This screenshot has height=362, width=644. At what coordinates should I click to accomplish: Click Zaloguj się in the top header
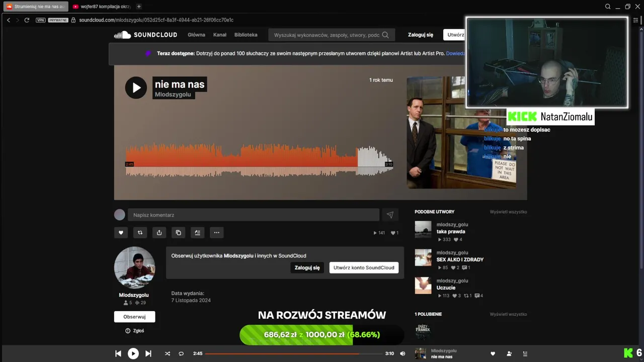(421, 35)
